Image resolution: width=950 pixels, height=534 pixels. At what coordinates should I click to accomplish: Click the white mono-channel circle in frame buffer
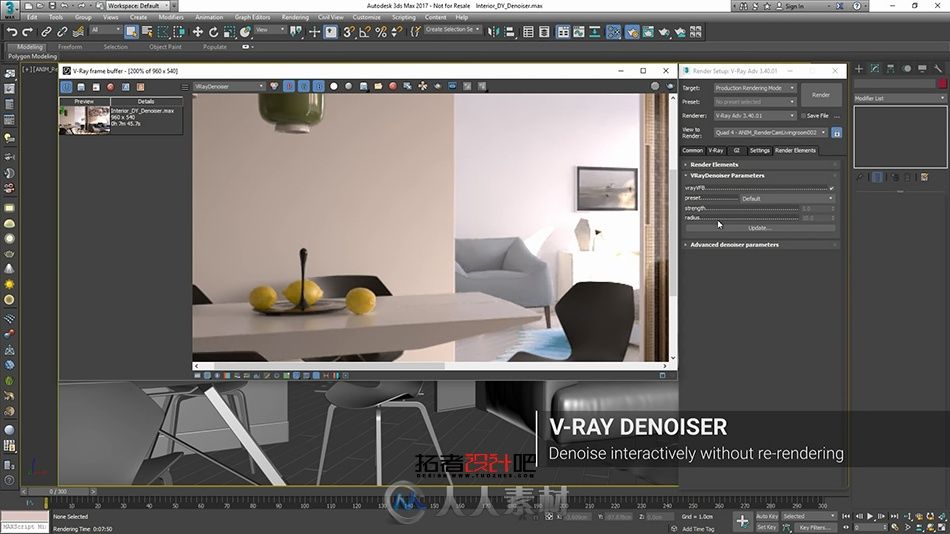pyautogui.click(x=333, y=86)
